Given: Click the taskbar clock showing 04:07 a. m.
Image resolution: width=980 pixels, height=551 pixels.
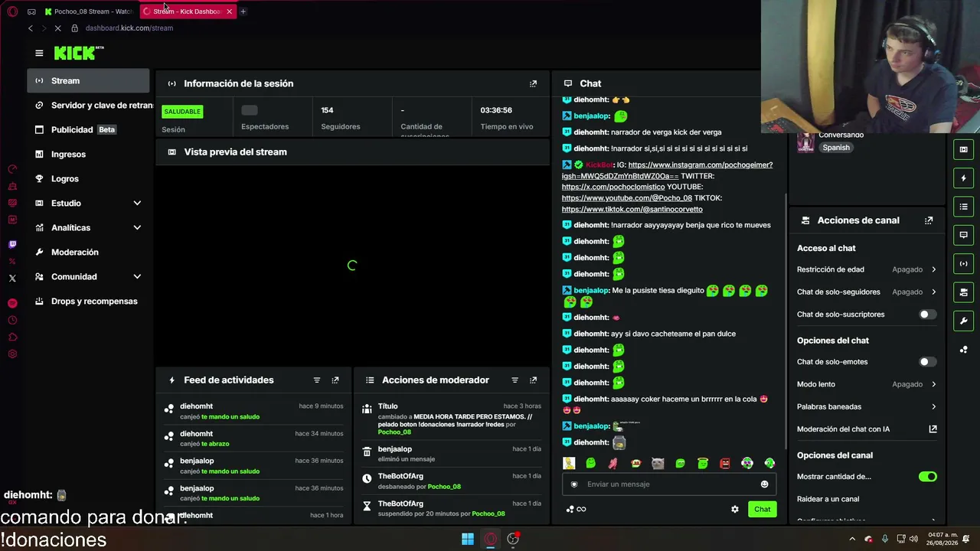Looking at the screenshot, I should [x=941, y=539].
